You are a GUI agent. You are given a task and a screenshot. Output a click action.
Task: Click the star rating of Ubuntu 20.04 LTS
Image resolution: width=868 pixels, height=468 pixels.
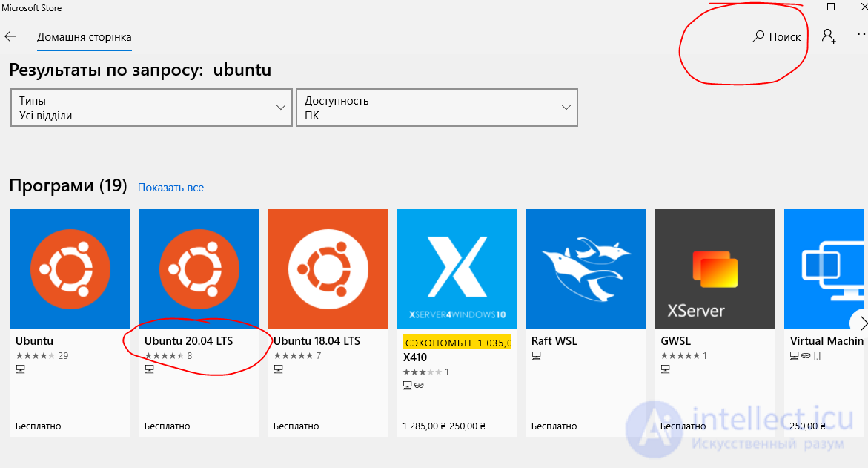tap(165, 355)
